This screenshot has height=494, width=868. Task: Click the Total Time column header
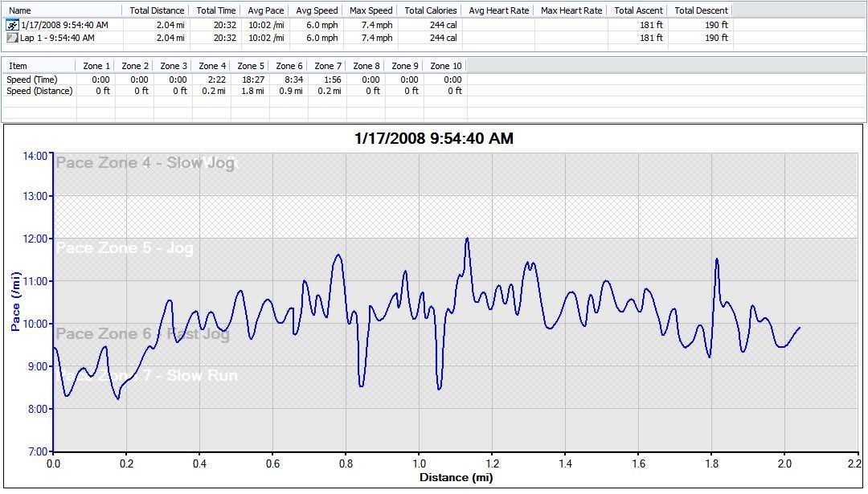tap(216, 10)
